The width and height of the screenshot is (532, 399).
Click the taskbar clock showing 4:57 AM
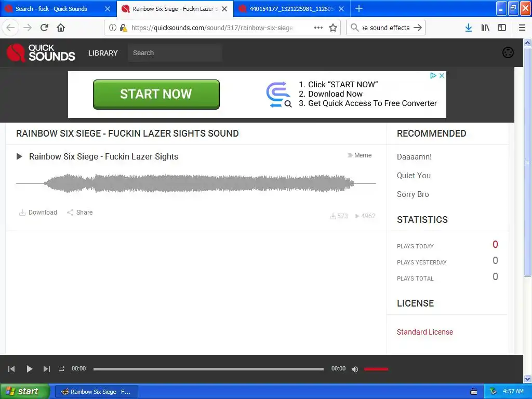tap(513, 392)
